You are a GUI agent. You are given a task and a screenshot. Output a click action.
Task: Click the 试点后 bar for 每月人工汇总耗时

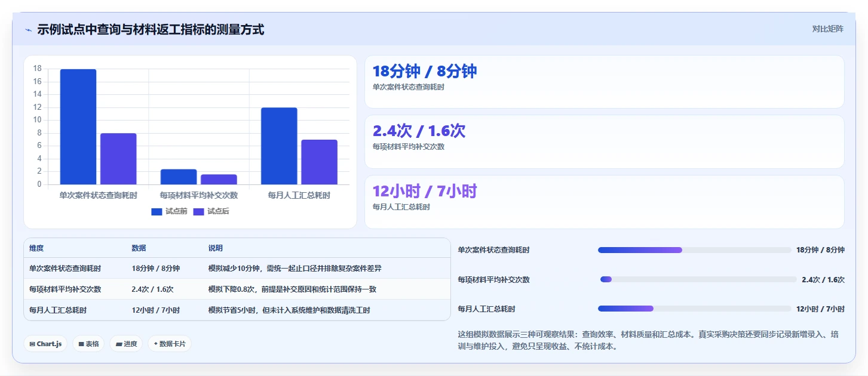319,162
